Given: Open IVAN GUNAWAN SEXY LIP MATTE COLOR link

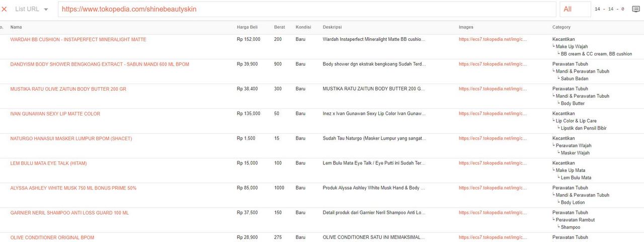Looking at the screenshot, I should point(55,113).
